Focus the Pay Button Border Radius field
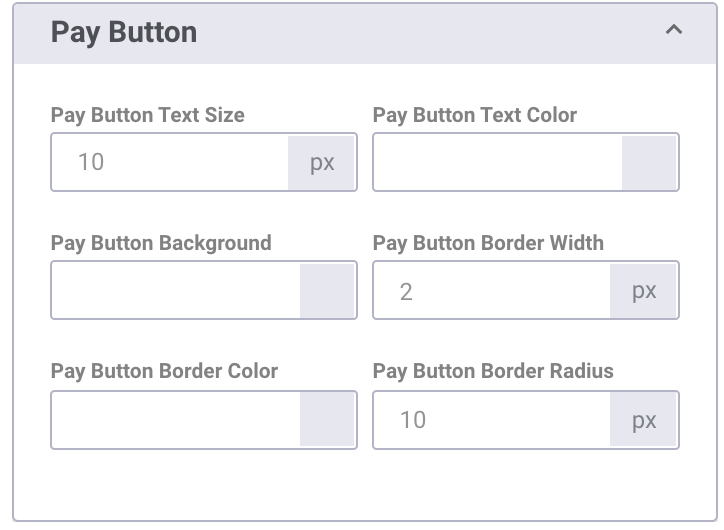 click(492, 420)
